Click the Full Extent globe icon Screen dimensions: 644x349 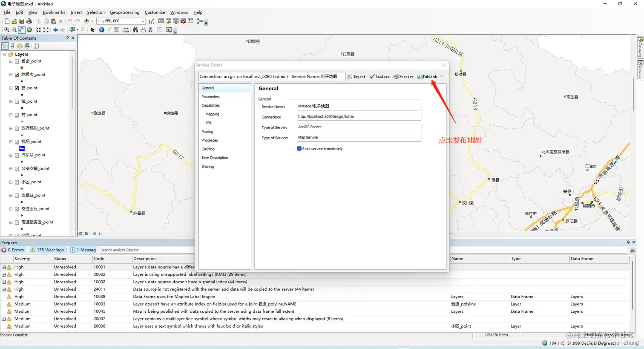tap(29, 30)
